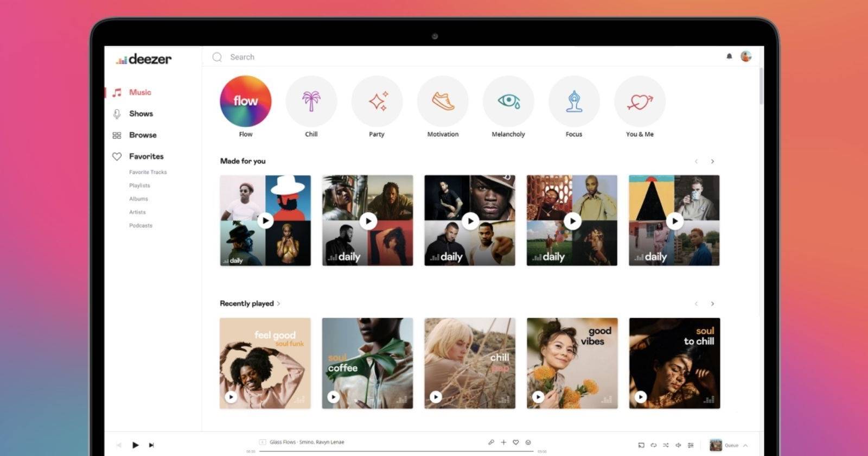Select the Party mood sparkle icon
The width and height of the screenshot is (868, 456).
(x=377, y=101)
